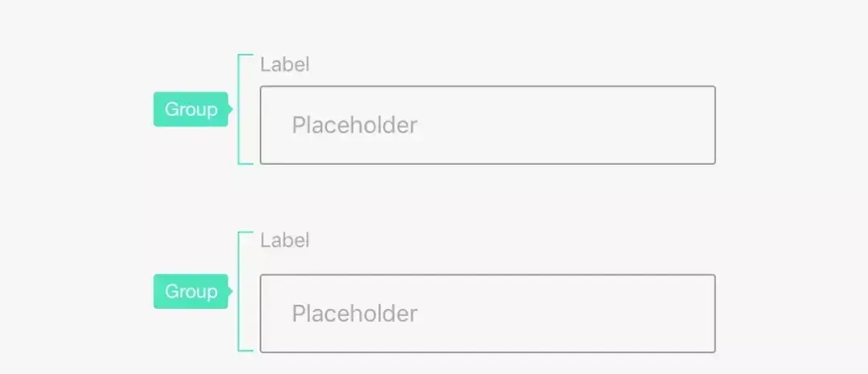Image resolution: width=868 pixels, height=374 pixels.
Task: Click the top end of upper bracket
Action: pyautogui.click(x=245, y=55)
